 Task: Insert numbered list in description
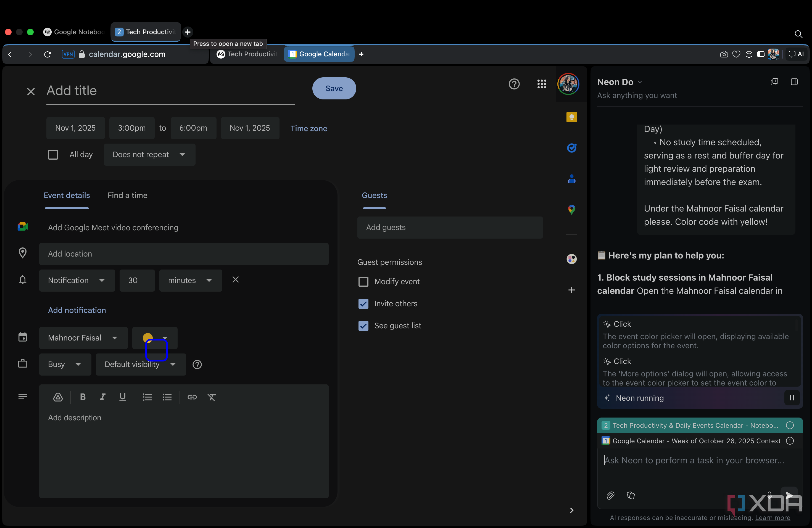tap(147, 397)
